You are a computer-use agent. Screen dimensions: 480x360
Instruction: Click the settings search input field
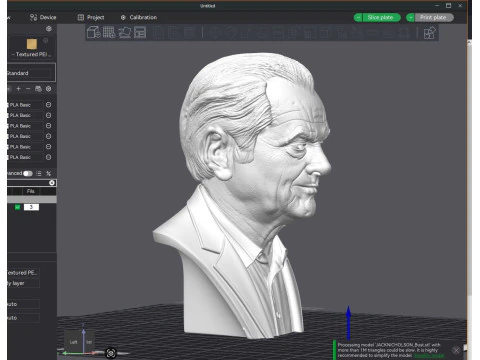[28, 183]
